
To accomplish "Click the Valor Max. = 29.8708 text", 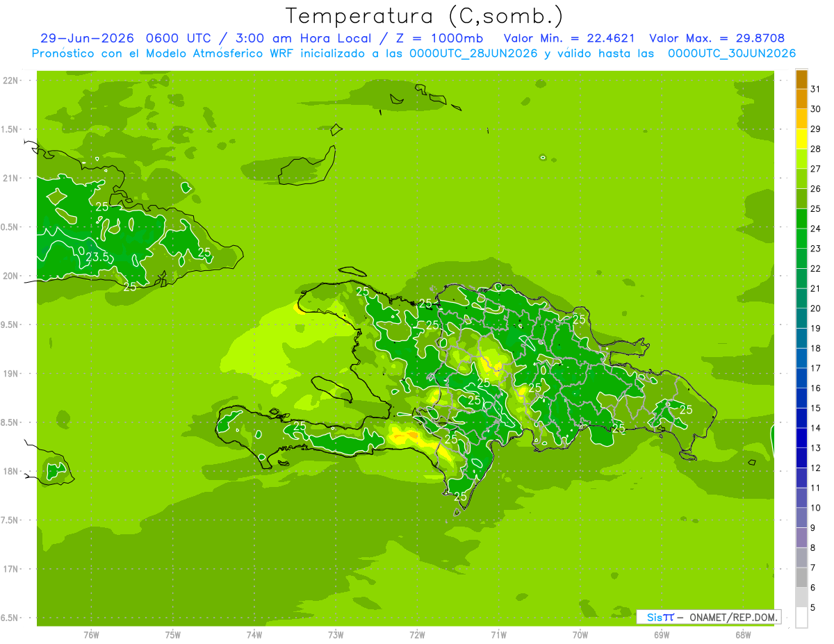I will click(x=717, y=39).
